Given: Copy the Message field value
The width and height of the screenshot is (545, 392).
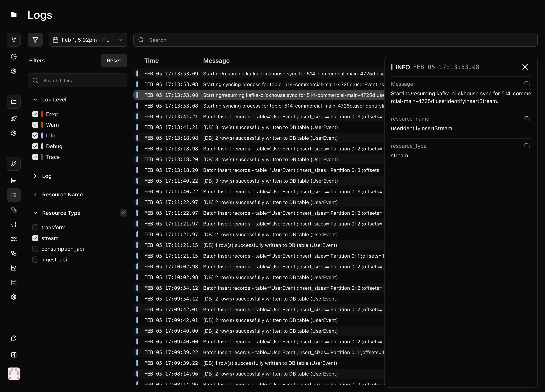Looking at the screenshot, I should coord(527,84).
